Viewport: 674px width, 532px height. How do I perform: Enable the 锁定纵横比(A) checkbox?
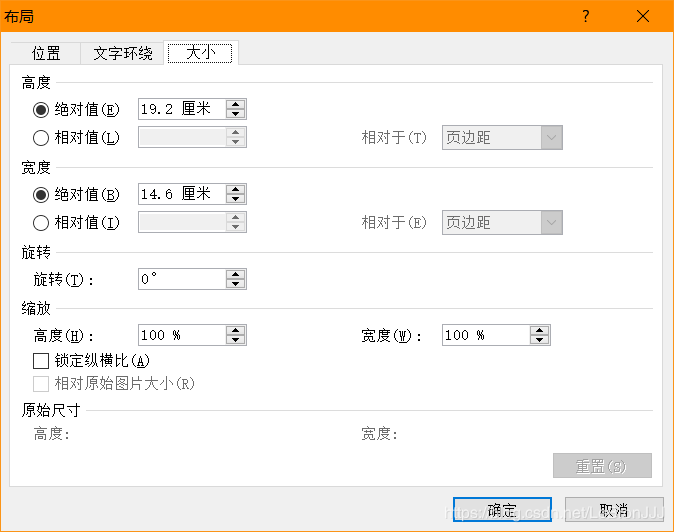pyautogui.click(x=41, y=361)
